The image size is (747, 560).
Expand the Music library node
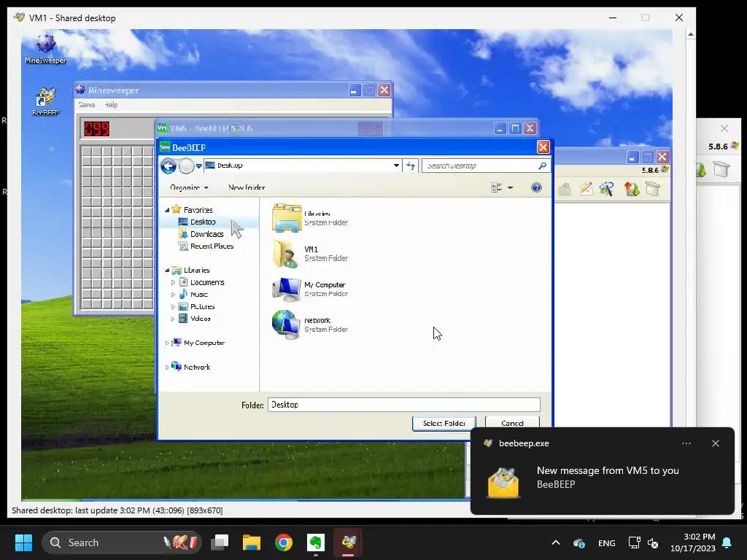tap(173, 295)
